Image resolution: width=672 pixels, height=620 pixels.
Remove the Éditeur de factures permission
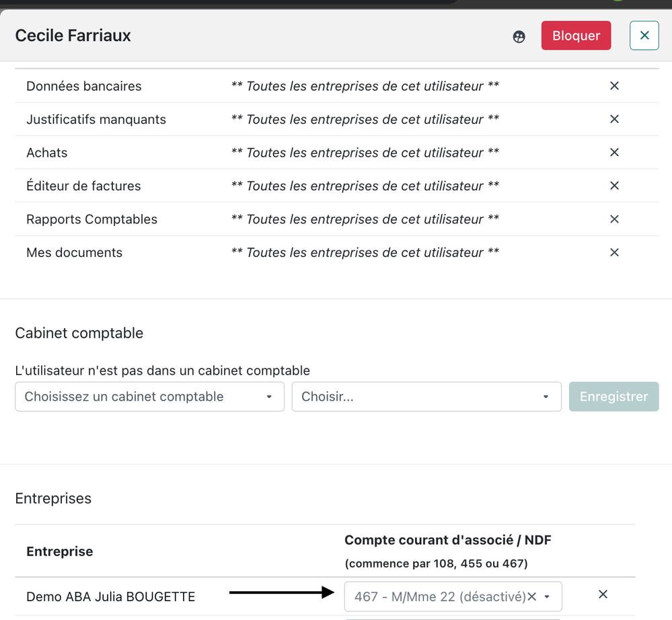tap(614, 186)
